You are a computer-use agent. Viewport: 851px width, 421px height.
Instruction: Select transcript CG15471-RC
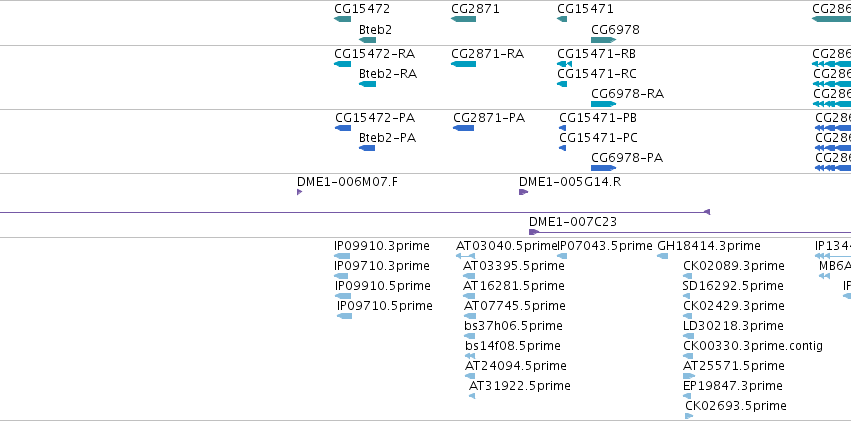pos(562,84)
